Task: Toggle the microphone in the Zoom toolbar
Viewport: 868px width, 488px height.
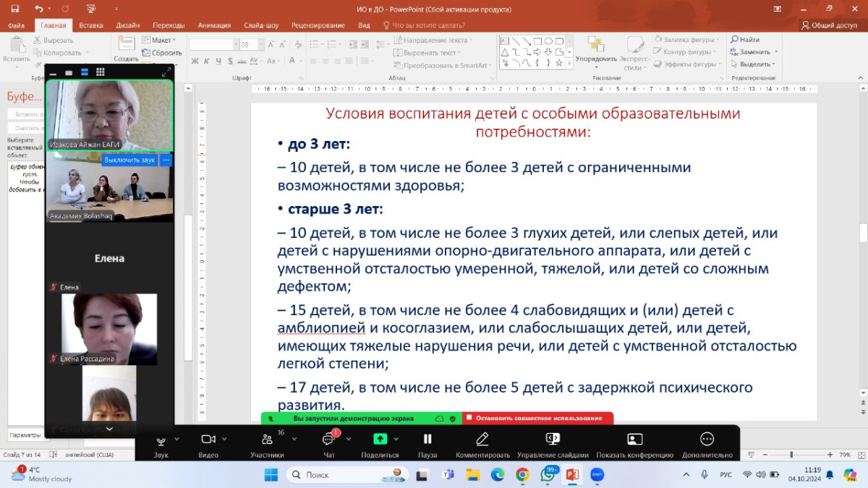Action: point(161,440)
